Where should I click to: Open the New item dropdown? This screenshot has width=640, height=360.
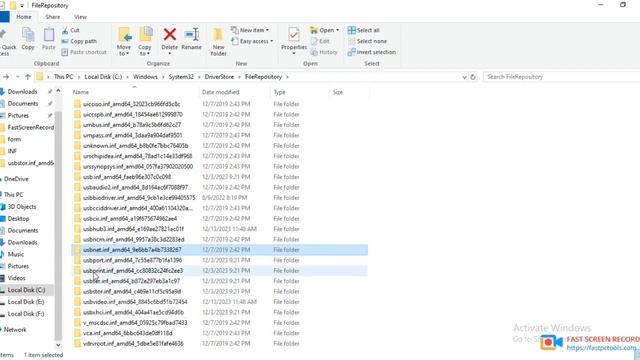click(250, 30)
